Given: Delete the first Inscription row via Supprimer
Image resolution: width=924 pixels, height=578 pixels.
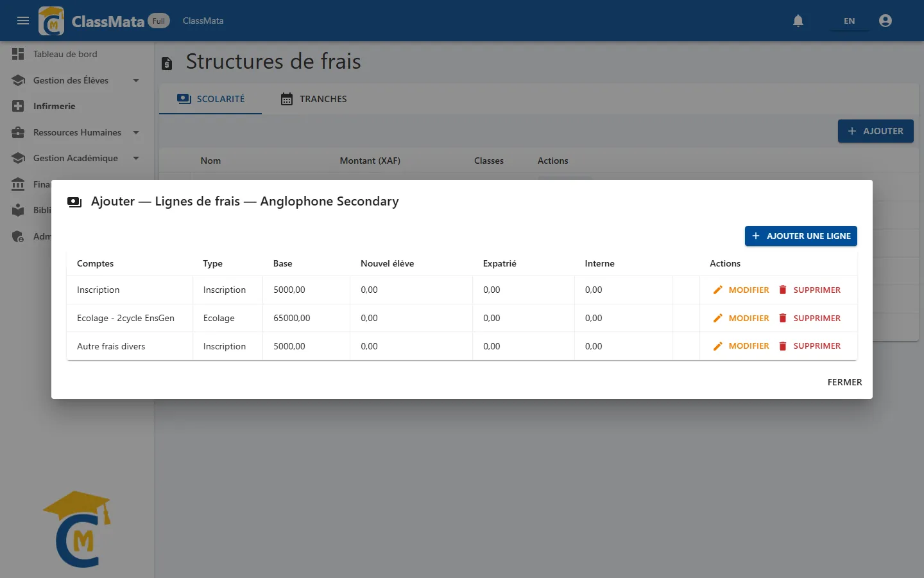Looking at the screenshot, I should [x=809, y=290].
